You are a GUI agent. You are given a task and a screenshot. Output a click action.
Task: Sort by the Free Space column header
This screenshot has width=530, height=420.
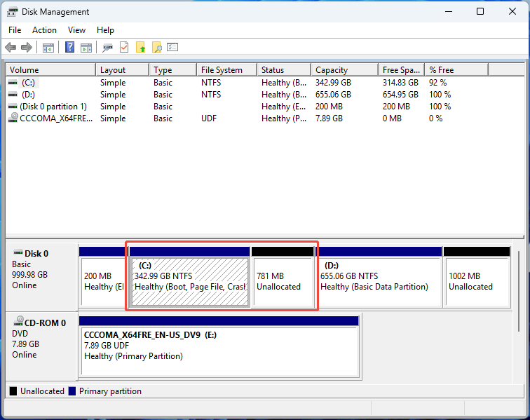[401, 70]
